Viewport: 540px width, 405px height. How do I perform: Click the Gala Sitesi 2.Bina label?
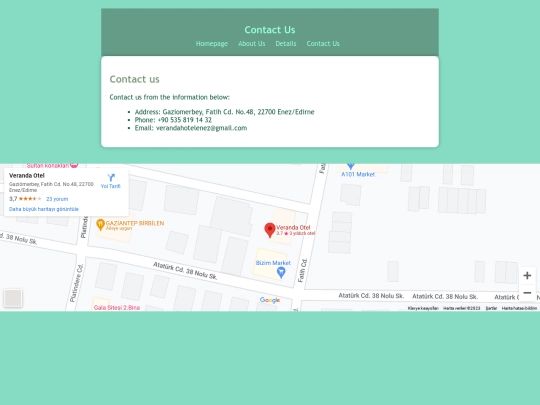coord(117,308)
